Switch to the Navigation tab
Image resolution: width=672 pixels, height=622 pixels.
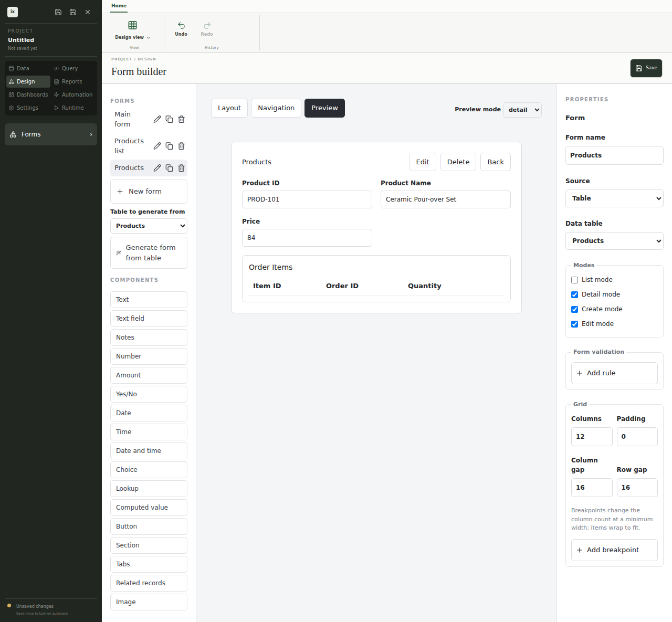[x=276, y=108]
